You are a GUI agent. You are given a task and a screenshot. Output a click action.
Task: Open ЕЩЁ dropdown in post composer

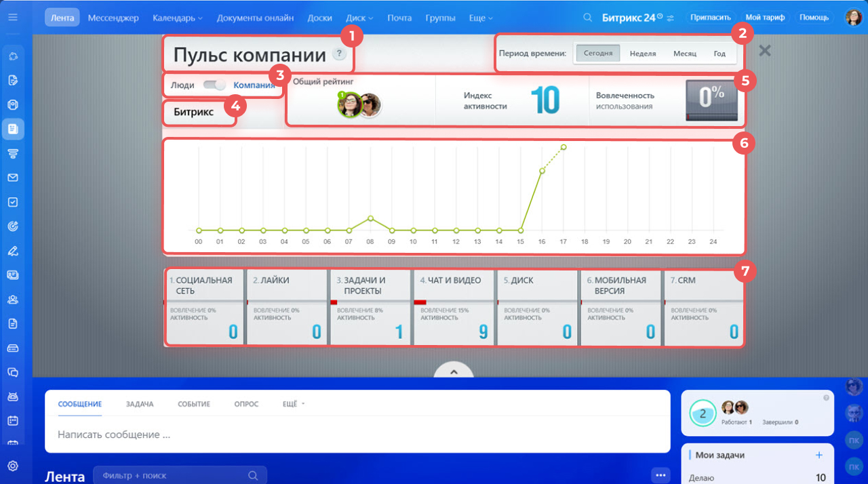[294, 404]
